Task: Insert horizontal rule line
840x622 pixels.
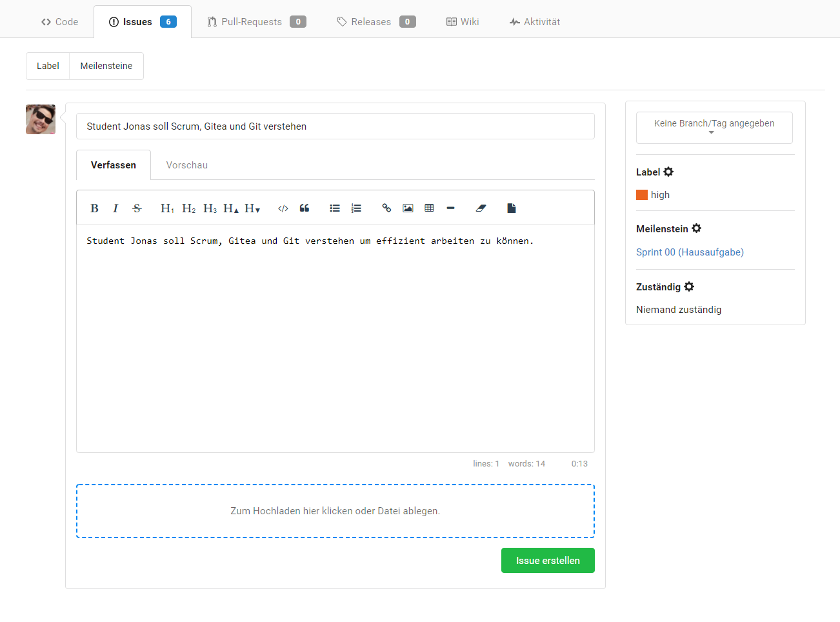Action: tap(450, 208)
